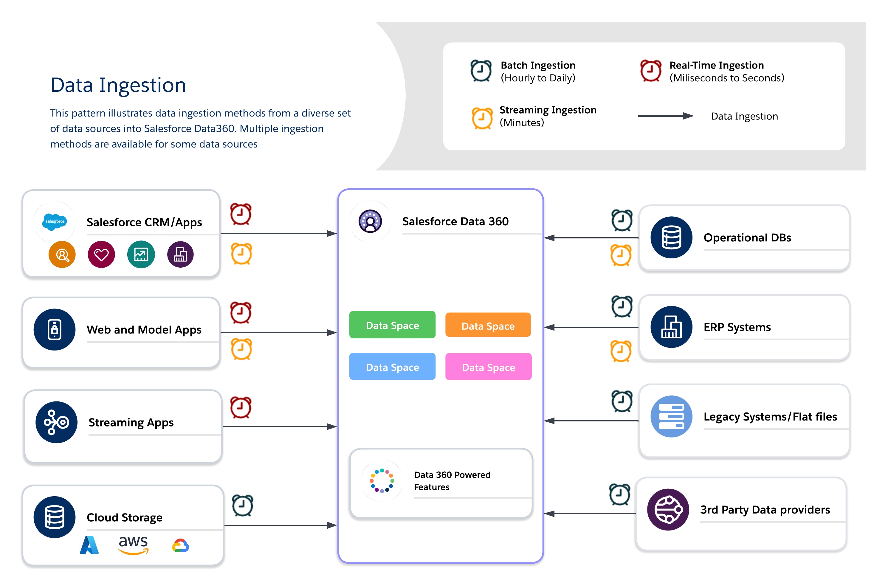Select the Google Cloud logo
The width and height of the screenshot is (888, 588).
180,546
